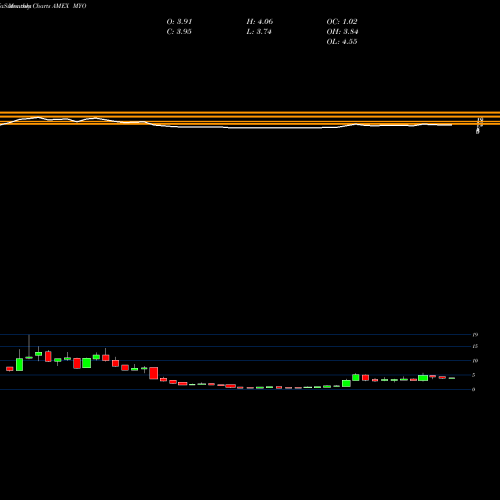
Task: Click the open price 'O: 3.91'
Action: [179, 22]
